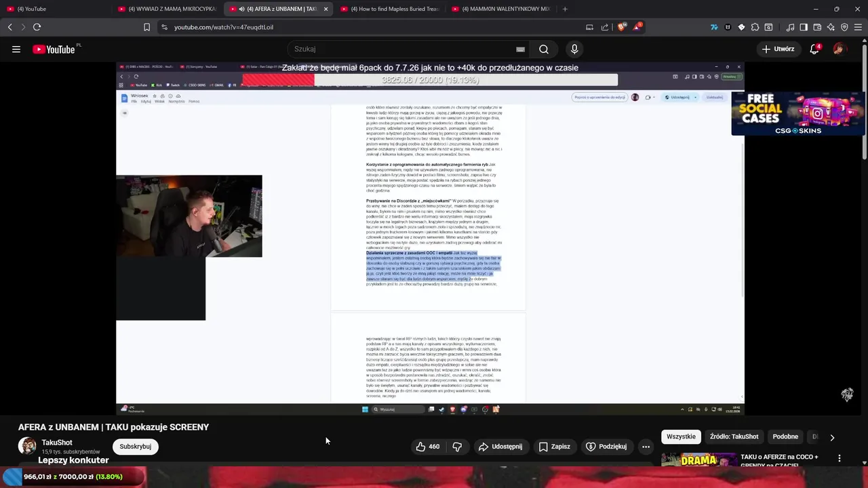
Task: Open the account avatar menu
Action: (840, 49)
